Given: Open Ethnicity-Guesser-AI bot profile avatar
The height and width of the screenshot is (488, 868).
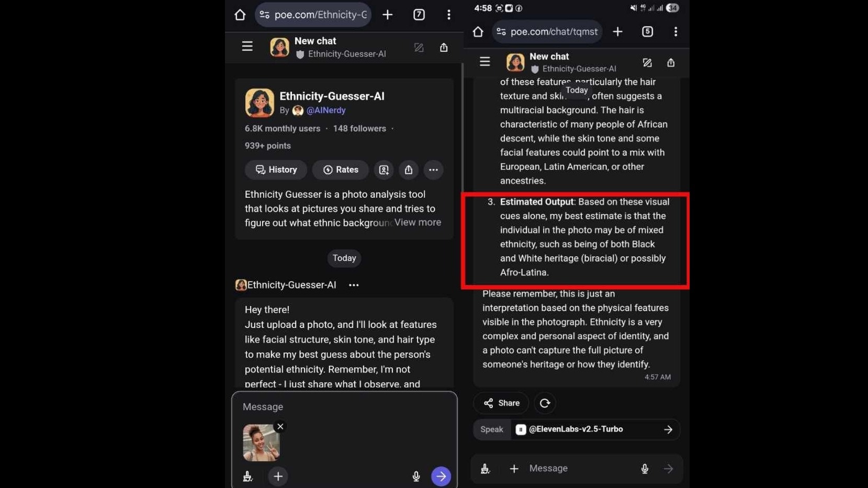Looking at the screenshot, I should point(260,103).
